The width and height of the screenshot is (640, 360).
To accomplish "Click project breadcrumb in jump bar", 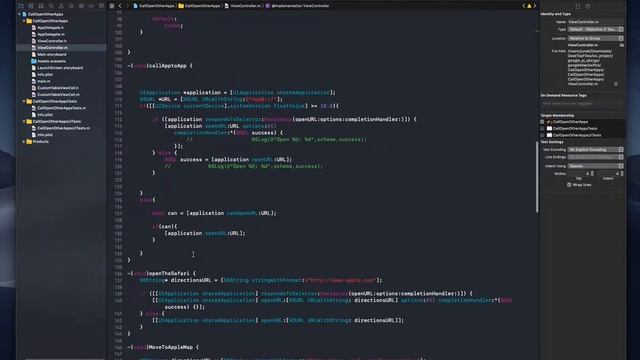I will point(154,6).
